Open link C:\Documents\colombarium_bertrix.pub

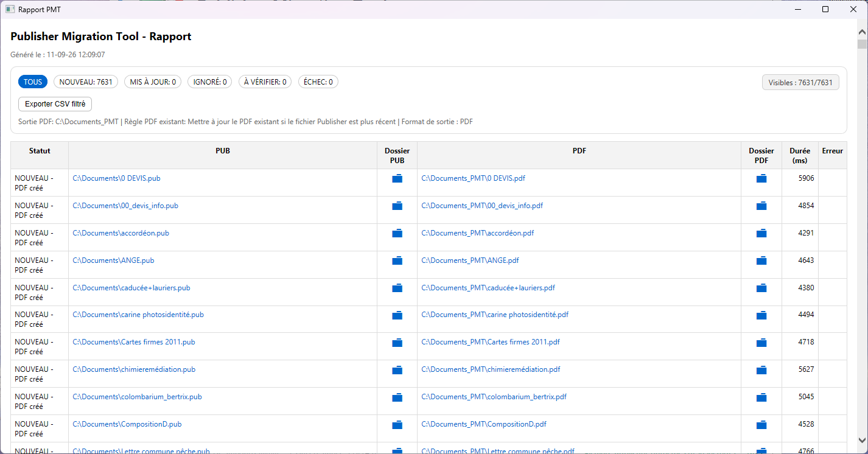tap(137, 397)
